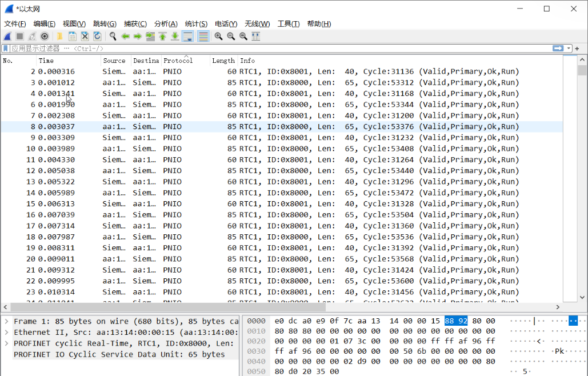Open the 捕获(C) menu

135,23
